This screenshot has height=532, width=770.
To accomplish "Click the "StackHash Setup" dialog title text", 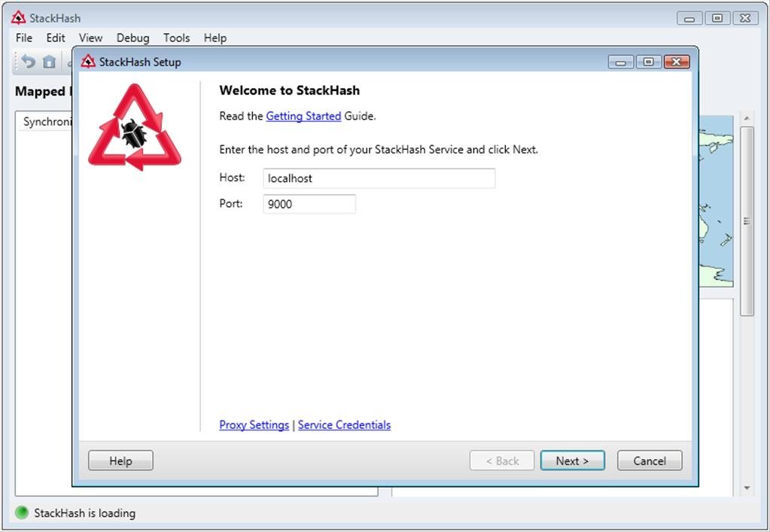I will pyautogui.click(x=140, y=62).
